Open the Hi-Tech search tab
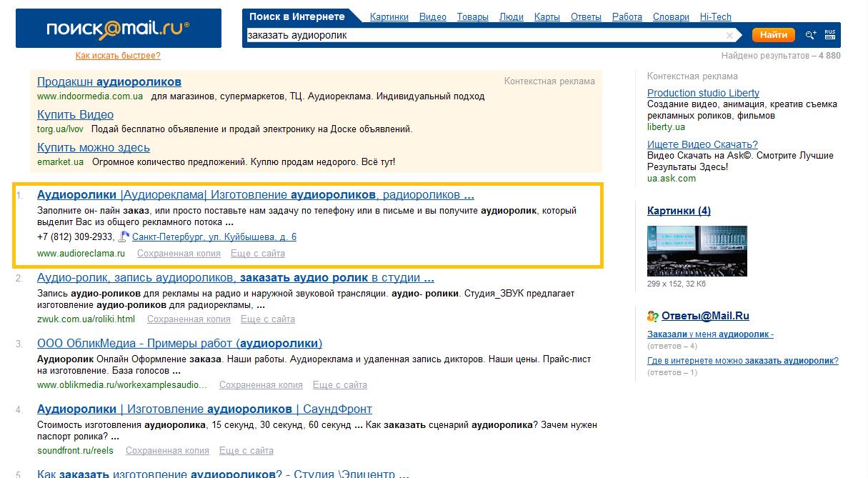The width and height of the screenshot is (868, 478). (716, 17)
